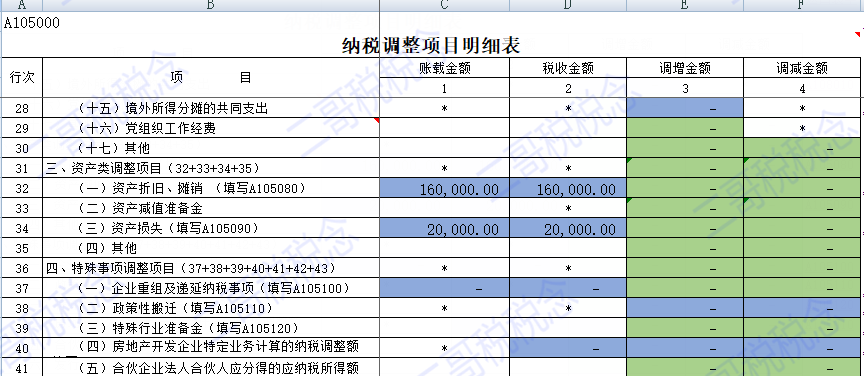The image size is (864, 376).
Task: Click column C header
Action: [x=445, y=5]
